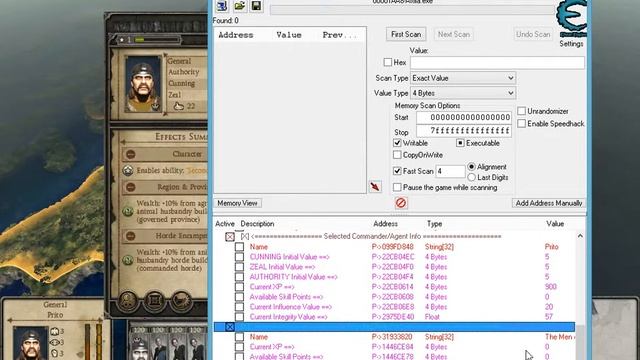Viewport: 640px width, 360px height.
Task: Click the general's experience bar in game panel
Action: (x=157, y=40)
